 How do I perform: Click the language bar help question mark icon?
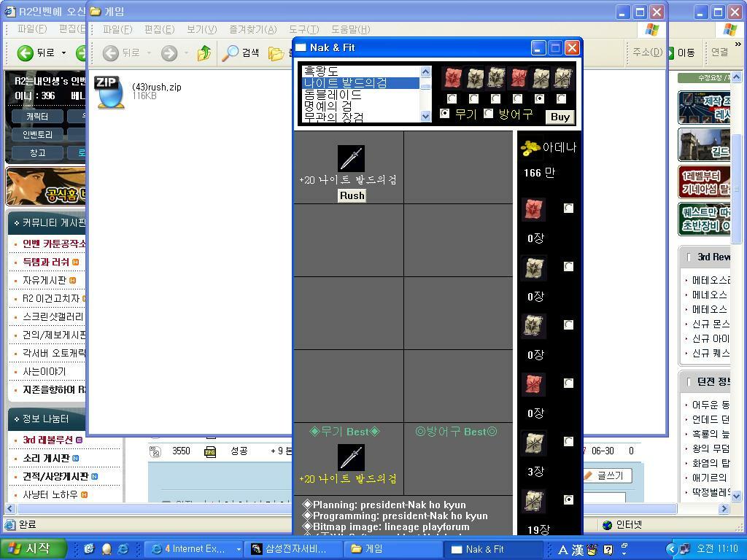pos(608,550)
